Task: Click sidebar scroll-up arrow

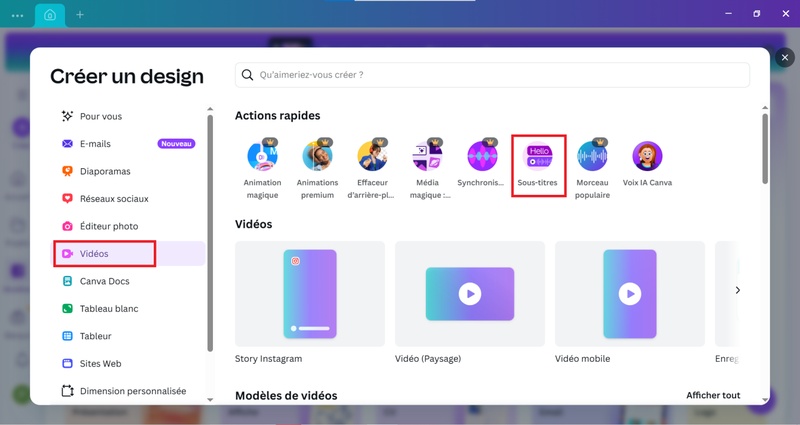Action: 210,109
